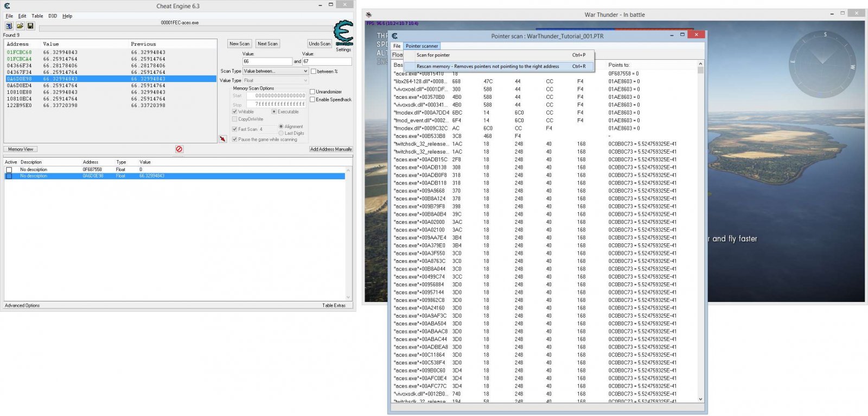
Task: Click the Cheat Engine icon in Pointer scan title bar
Action: [394, 36]
